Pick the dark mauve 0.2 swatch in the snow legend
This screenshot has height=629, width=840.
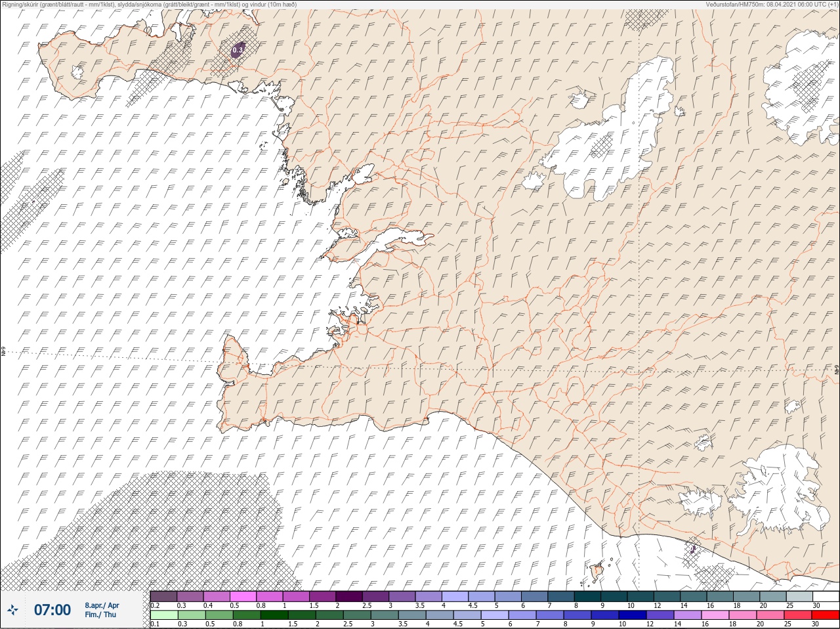163,596
